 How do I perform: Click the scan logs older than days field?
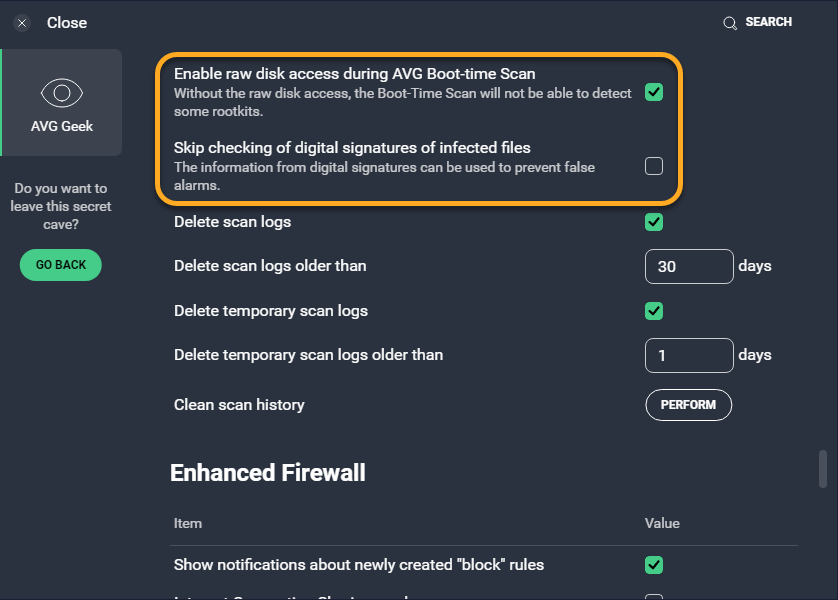pos(689,267)
